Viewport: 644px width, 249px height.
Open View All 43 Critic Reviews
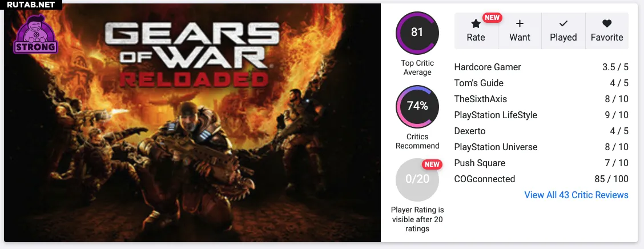click(x=576, y=195)
